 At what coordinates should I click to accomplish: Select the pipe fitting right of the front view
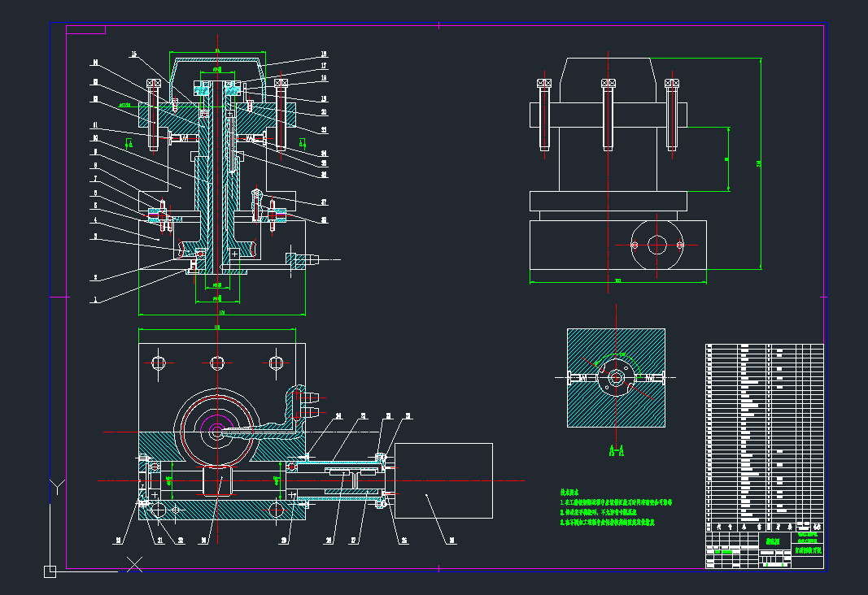(x=303, y=259)
